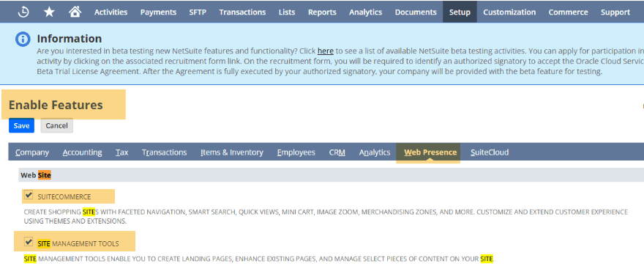The image size is (644, 269).
Task: Click the blue Information circle icon
Action: [x=23, y=39]
